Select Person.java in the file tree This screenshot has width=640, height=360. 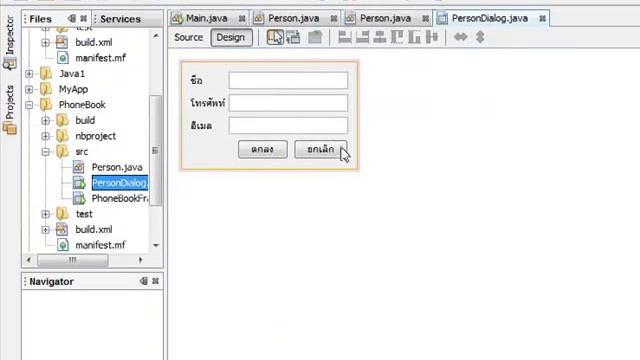[x=117, y=167]
